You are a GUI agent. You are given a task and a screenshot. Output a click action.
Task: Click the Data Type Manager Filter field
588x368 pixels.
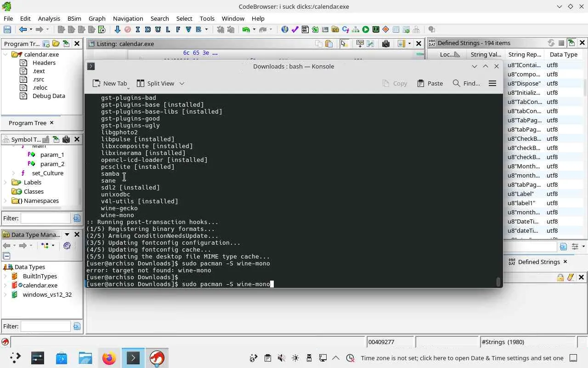[46, 326]
